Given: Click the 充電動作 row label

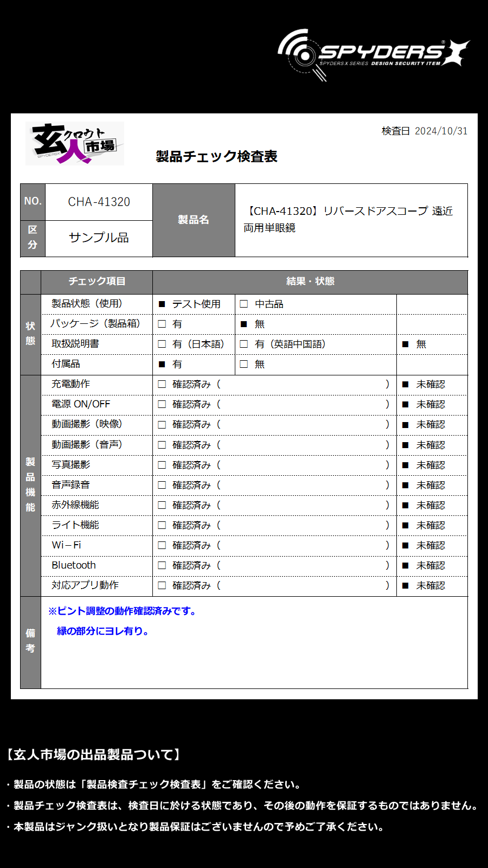Looking at the screenshot, I should coord(70,384).
